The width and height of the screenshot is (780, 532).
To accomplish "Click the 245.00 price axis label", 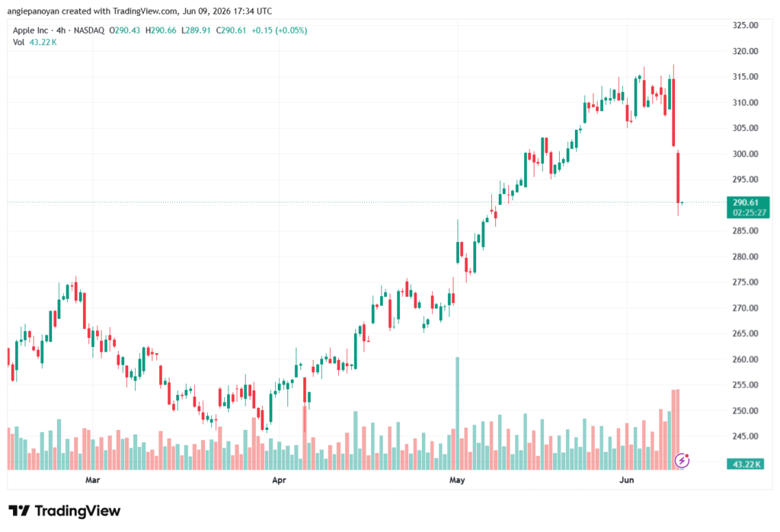I will 745,436.
